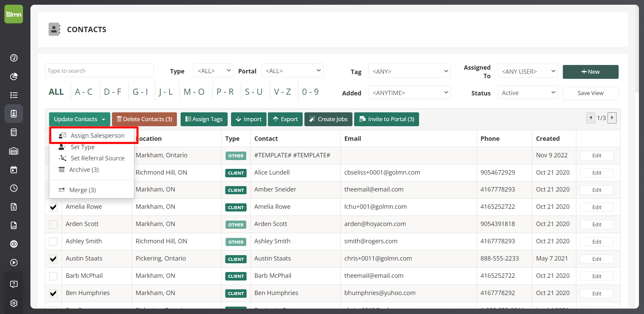Click Invite to Portal (3) button

(387, 119)
